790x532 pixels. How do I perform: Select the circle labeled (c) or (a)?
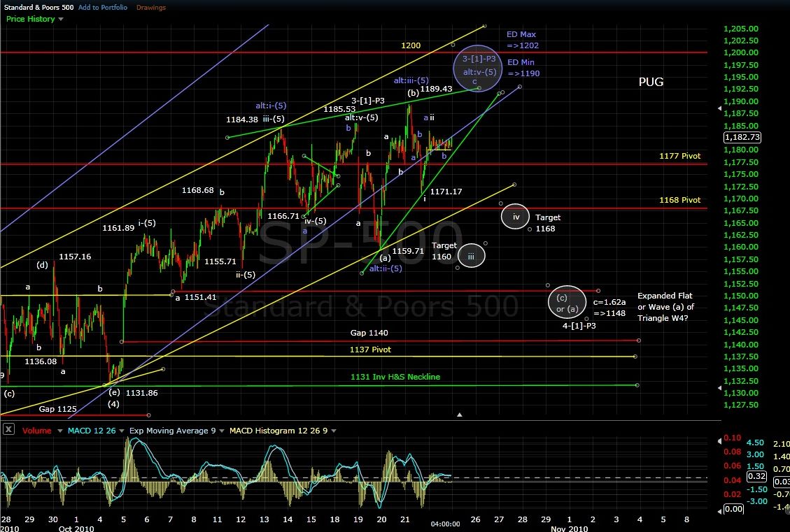(x=567, y=302)
